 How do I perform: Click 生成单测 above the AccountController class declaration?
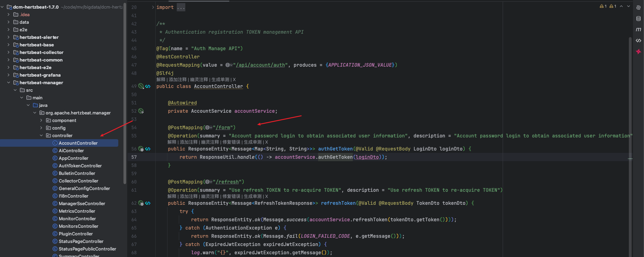pos(220,79)
